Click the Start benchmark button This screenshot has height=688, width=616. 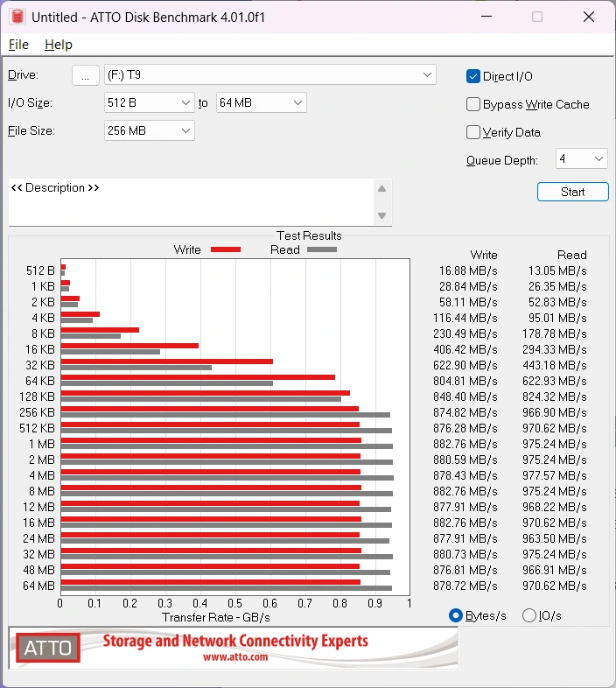(572, 192)
